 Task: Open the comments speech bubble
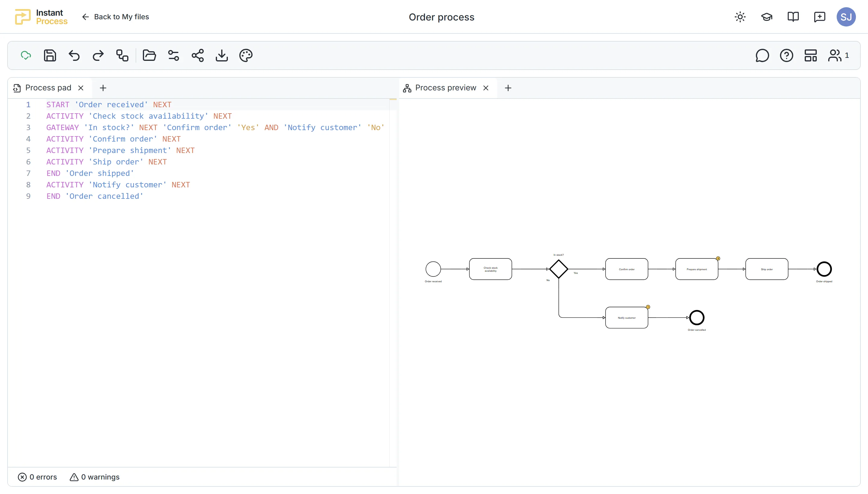point(762,55)
